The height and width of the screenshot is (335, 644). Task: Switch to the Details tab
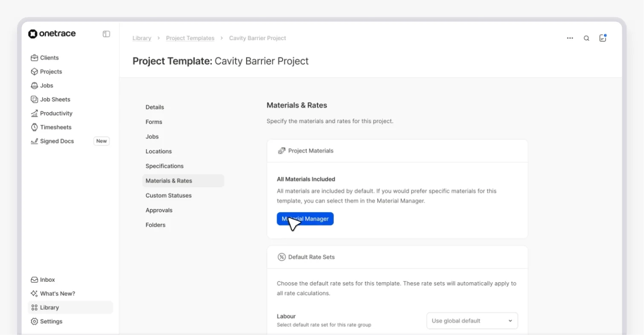(155, 107)
